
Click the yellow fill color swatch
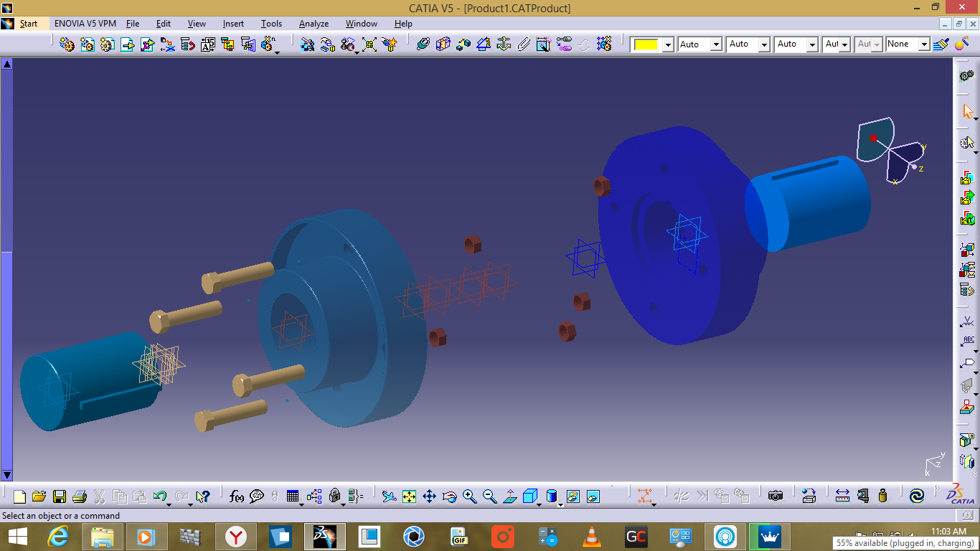(646, 44)
